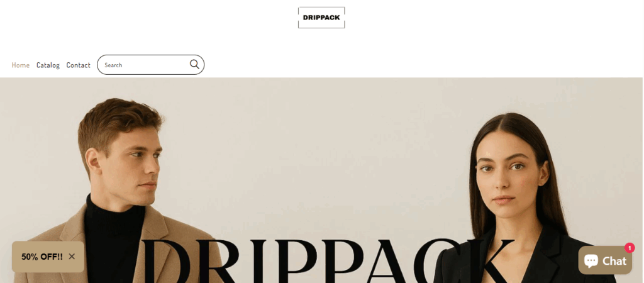This screenshot has height=283, width=644.
Task: Go to the Home page link
Action: (x=21, y=65)
